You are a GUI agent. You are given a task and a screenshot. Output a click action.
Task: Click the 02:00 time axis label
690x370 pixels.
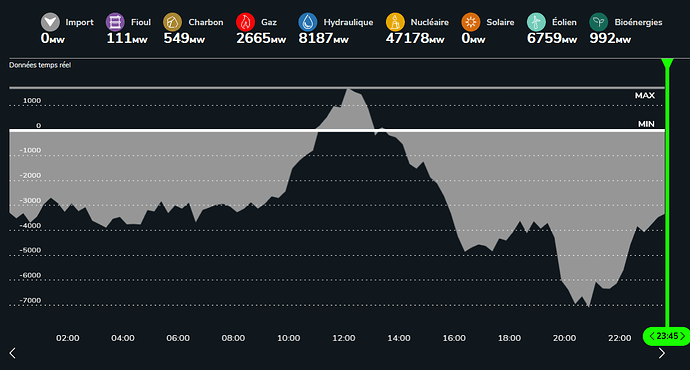(x=68, y=338)
